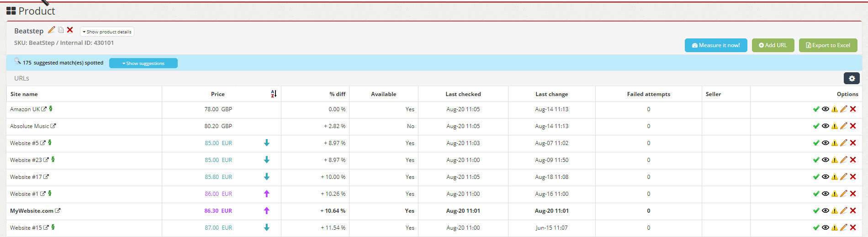Click the down arrow for Website #15 price

pyautogui.click(x=267, y=227)
